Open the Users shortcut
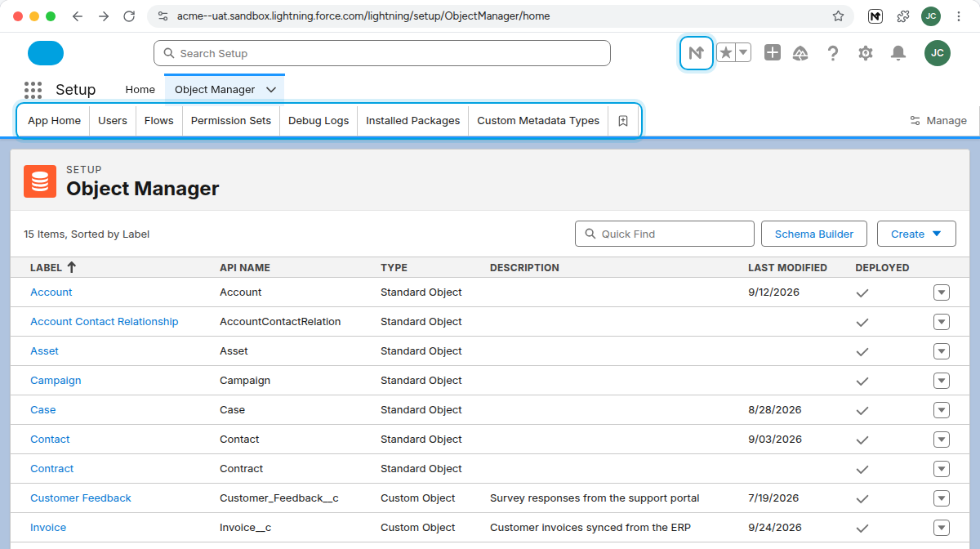The image size is (980, 549). click(113, 120)
